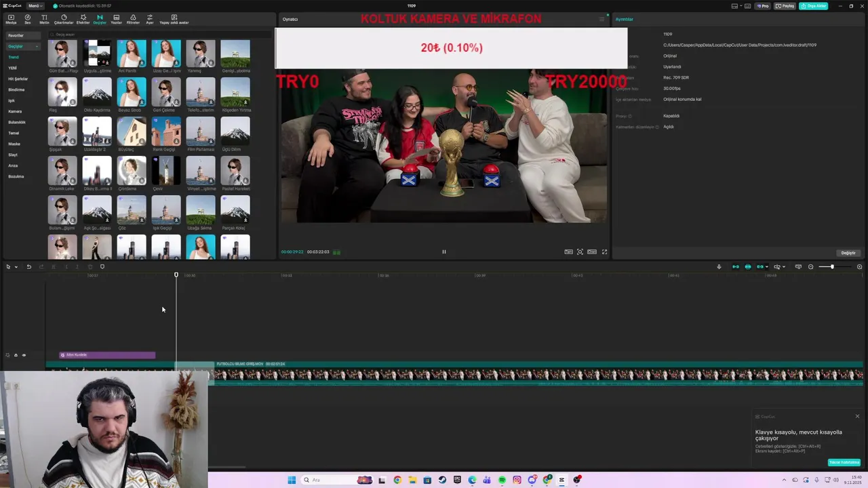Select the Bulanıklık category
Screen dimensions: 868x488
[x=17, y=122]
